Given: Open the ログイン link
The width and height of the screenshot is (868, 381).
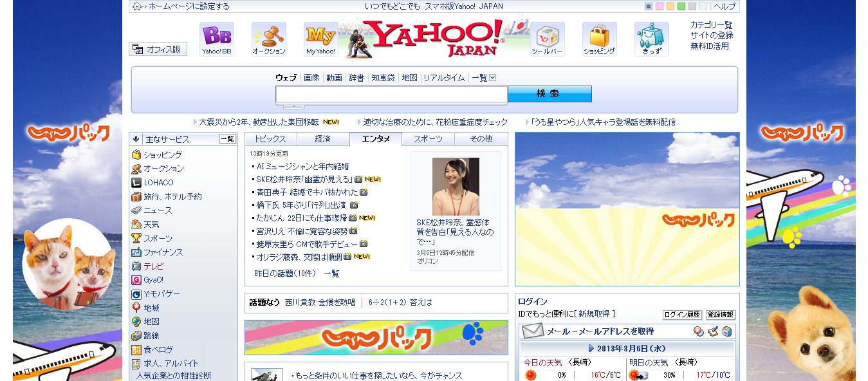Looking at the screenshot, I should coord(533,302).
